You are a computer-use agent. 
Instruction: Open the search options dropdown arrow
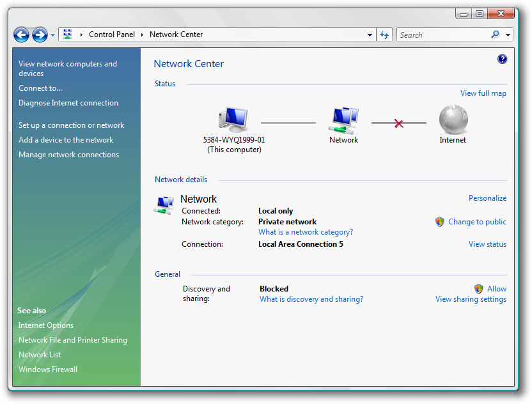pyautogui.click(x=508, y=35)
